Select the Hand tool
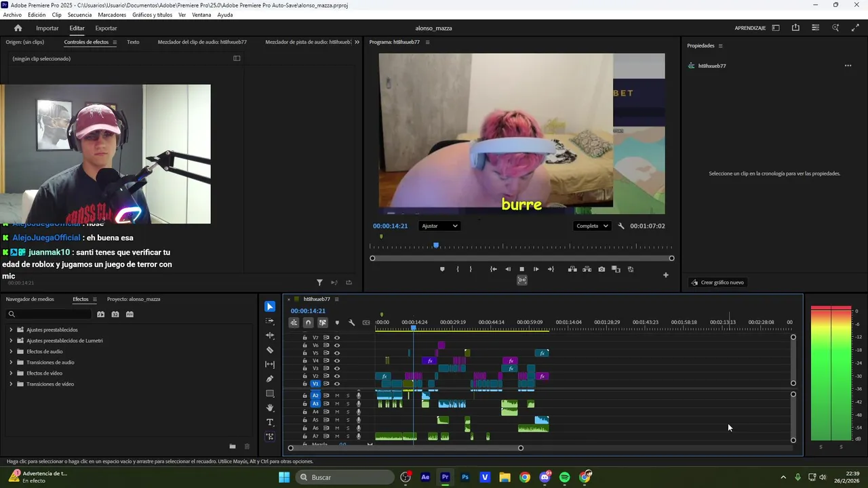The width and height of the screenshot is (868, 488). tap(270, 408)
